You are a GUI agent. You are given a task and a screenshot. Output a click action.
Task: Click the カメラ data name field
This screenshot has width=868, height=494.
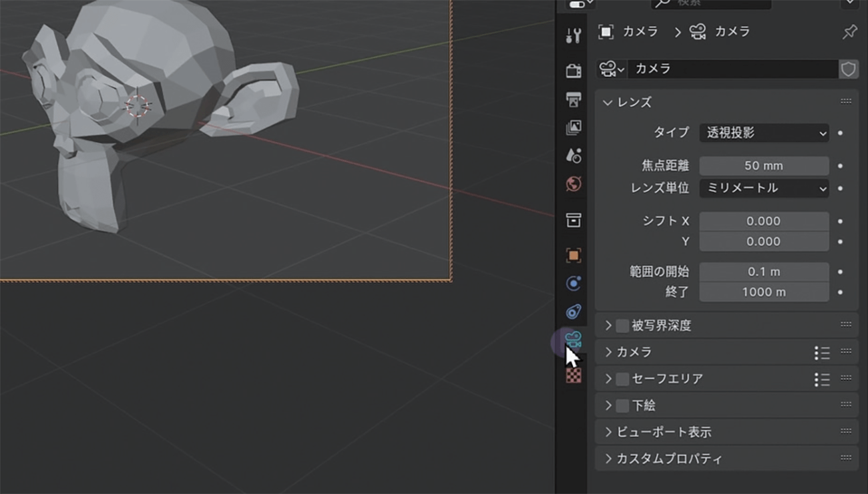point(732,69)
